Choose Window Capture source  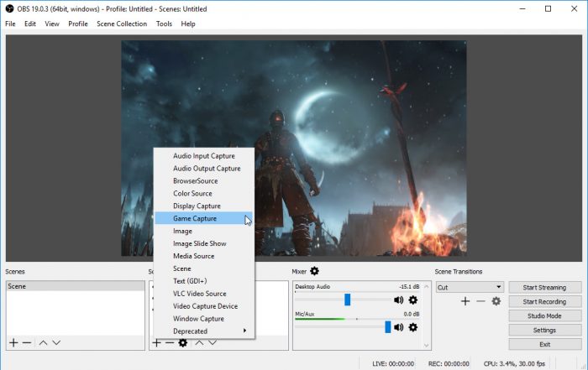204,319
